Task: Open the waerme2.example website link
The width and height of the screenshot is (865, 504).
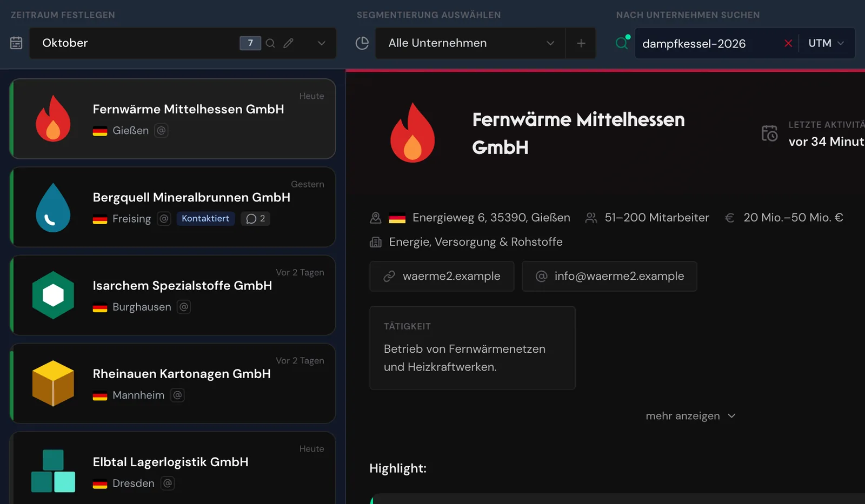Action: tap(442, 276)
